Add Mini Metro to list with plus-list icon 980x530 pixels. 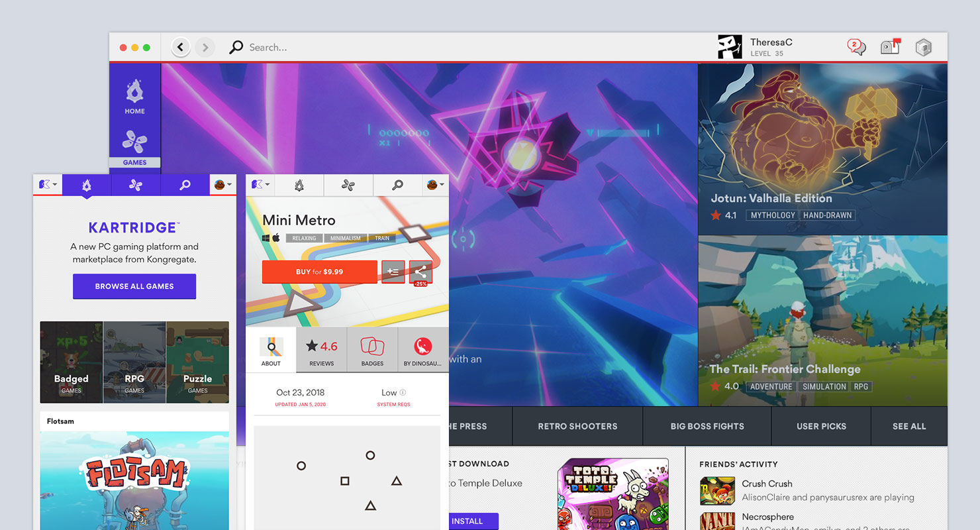(x=393, y=272)
